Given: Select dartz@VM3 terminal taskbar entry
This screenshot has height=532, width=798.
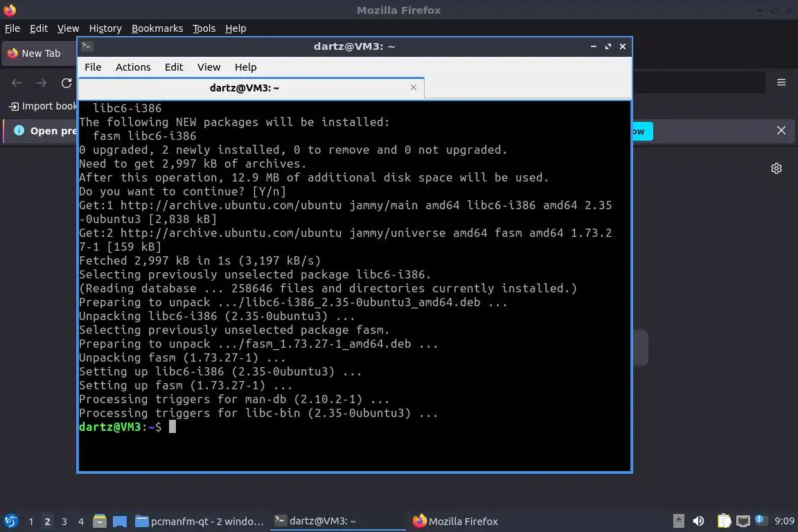Looking at the screenshot, I should click(x=337, y=522).
